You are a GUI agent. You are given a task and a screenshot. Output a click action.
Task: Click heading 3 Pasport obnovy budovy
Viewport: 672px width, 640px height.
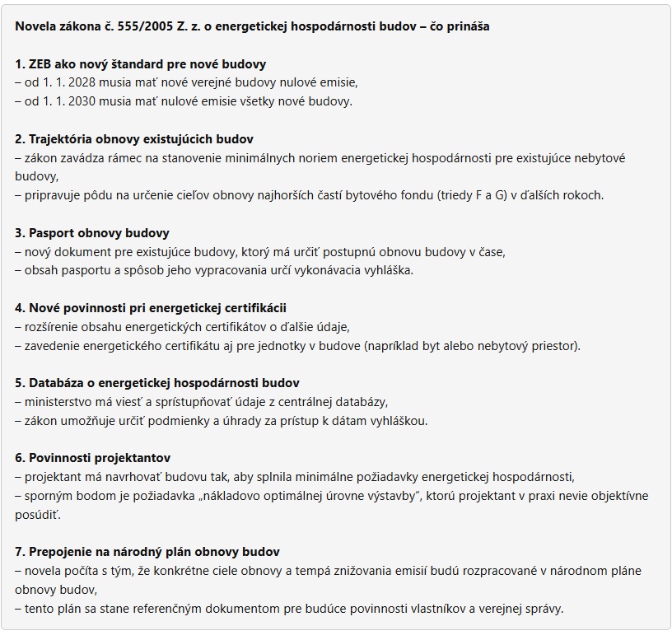(92, 233)
